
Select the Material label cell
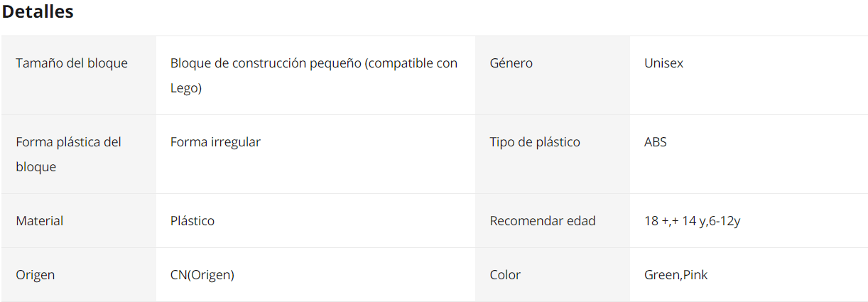point(79,221)
